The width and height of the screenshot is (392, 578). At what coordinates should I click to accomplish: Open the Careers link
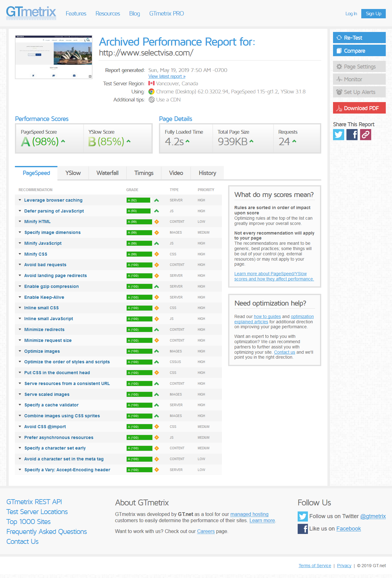pyautogui.click(x=206, y=531)
